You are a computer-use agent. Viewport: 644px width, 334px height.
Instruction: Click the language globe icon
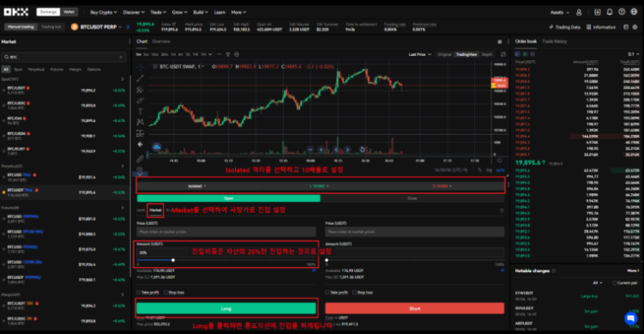[x=634, y=12]
